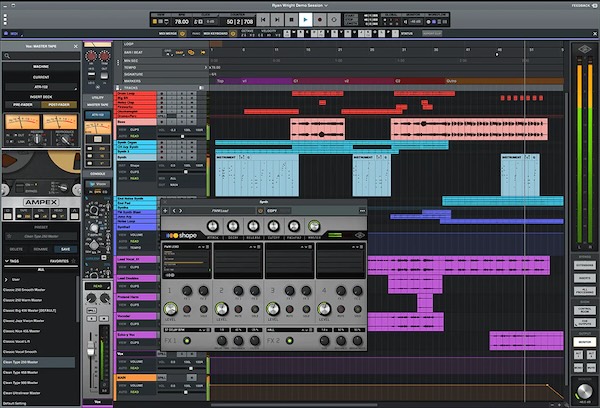
Task: Select the POST-FADER insert option
Action: [x=59, y=104]
